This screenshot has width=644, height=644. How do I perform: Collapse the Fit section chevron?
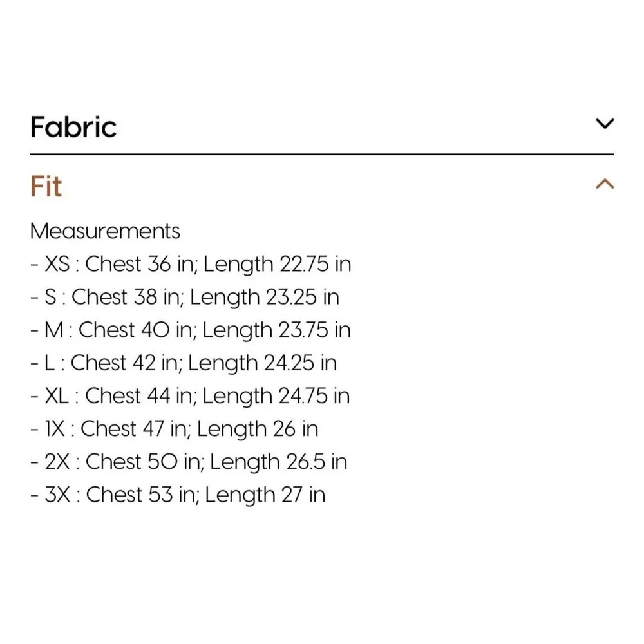pos(605,185)
